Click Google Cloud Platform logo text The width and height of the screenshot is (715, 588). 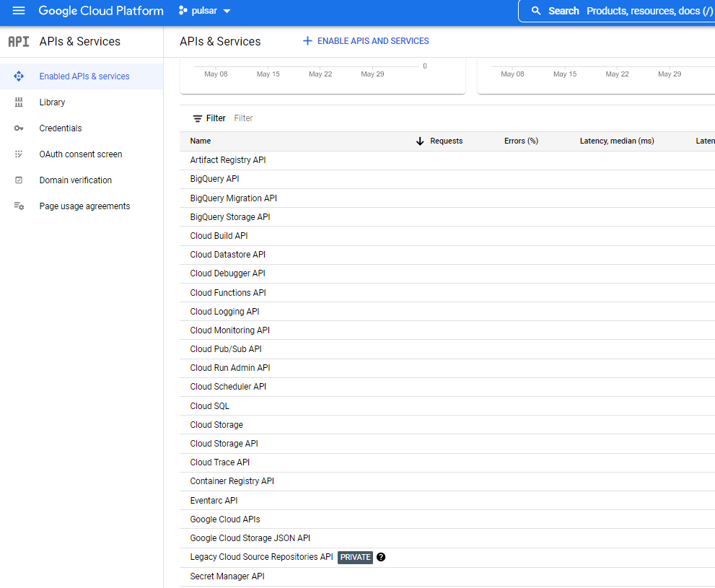101,11
